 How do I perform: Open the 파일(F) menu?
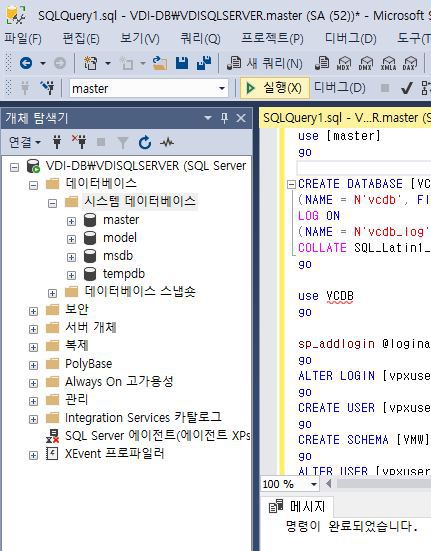pyautogui.click(x=23, y=38)
